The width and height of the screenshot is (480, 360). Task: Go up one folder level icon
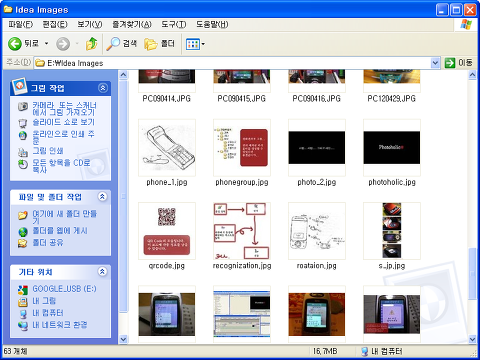pyautogui.click(x=91, y=44)
